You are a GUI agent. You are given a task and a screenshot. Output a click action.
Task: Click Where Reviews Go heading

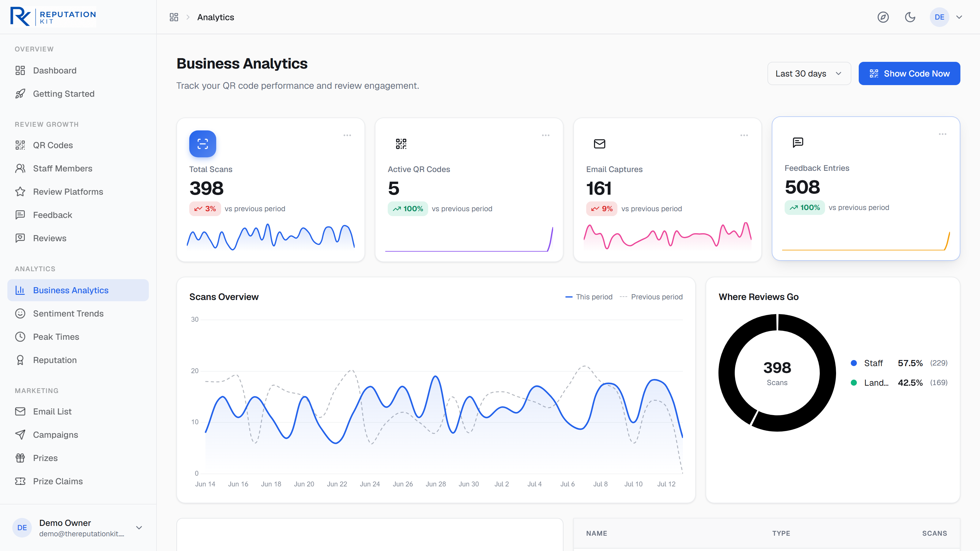(759, 297)
